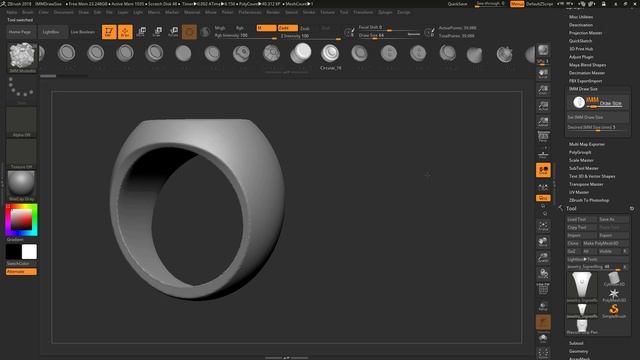Open the Stroke menu
640x360 pixels.
(309, 12)
